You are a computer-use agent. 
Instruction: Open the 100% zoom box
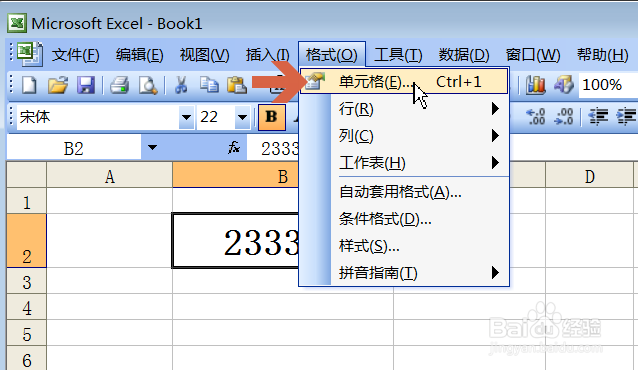pos(608,85)
